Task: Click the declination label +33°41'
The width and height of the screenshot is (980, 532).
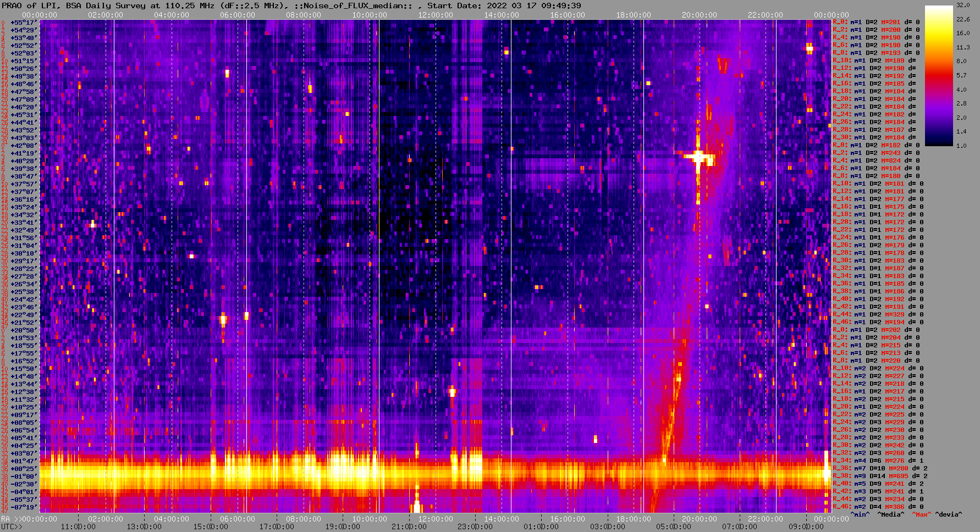Action: click(23, 222)
